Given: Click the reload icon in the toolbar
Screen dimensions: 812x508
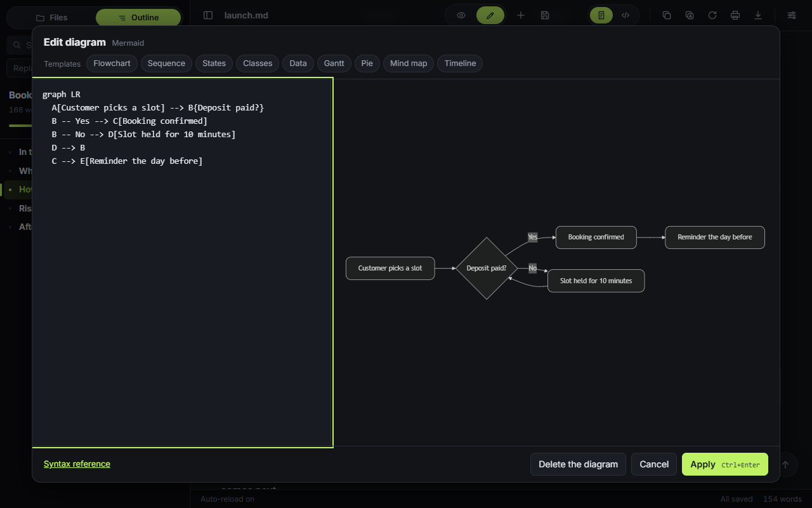Looking at the screenshot, I should pos(712,15).
